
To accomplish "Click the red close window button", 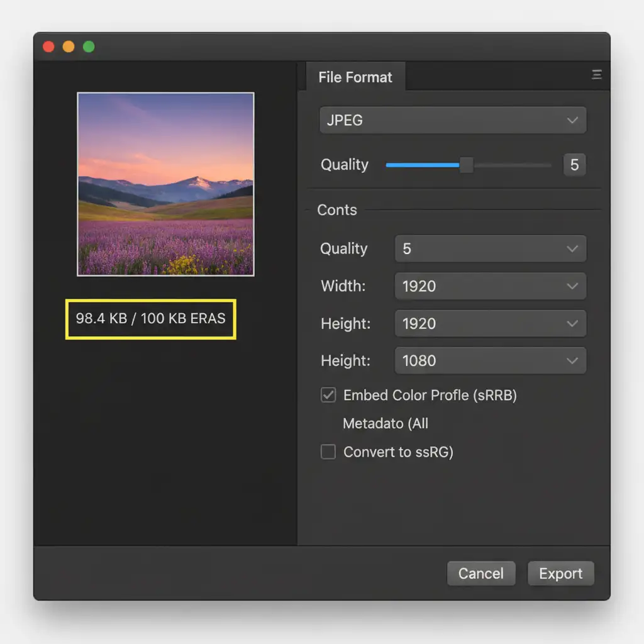I will [x=48, y=47].
